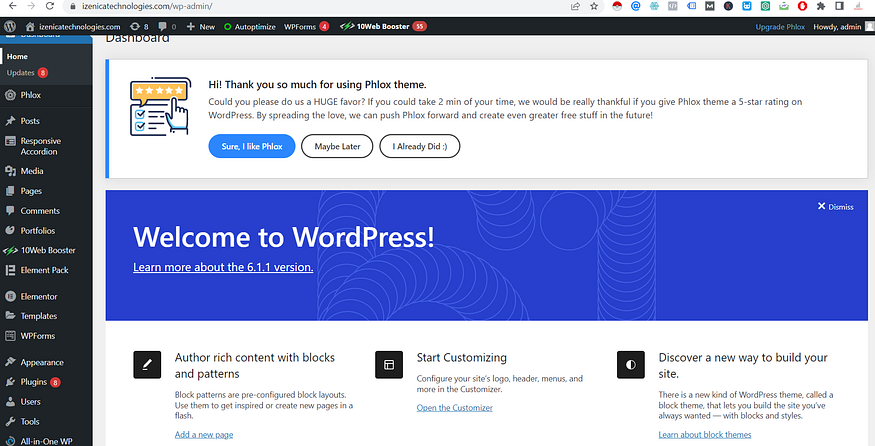Click the Maybe Later button
Viewport: 875px width, 446px height.
coord(337,146)
